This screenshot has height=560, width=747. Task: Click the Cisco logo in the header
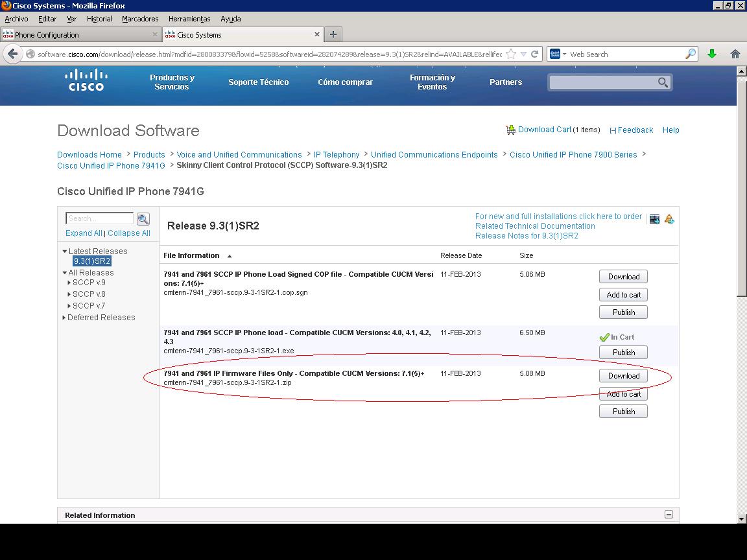[x=86, y=80]
